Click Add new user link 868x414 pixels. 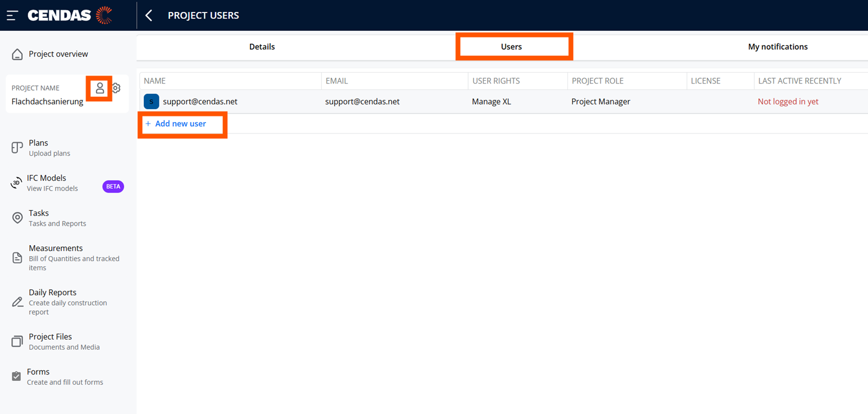(181, 124)
